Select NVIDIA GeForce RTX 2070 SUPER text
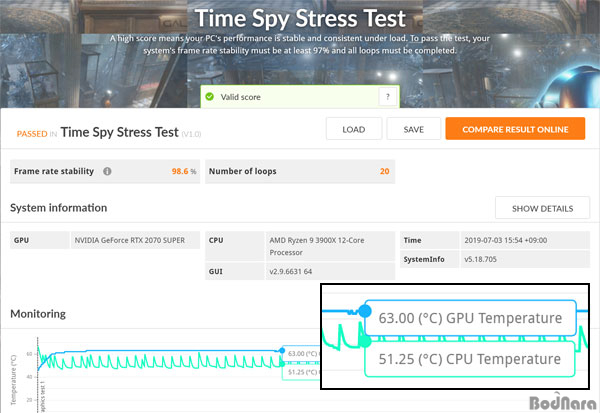600x413 pixels. click(x=129, y=240)
